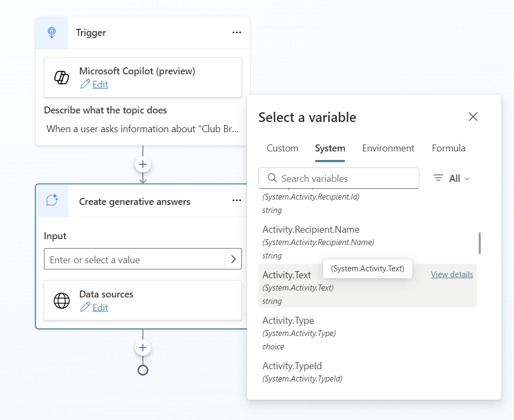This screenshot has height=420, width=514.
Task: Add node with plus below generative answers
Action: tap(143, 348)
